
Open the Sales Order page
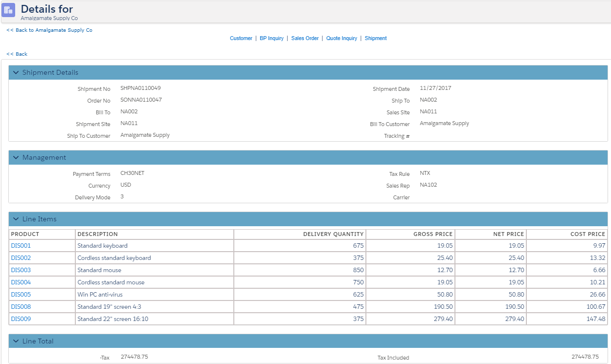(x=305, y=38)
